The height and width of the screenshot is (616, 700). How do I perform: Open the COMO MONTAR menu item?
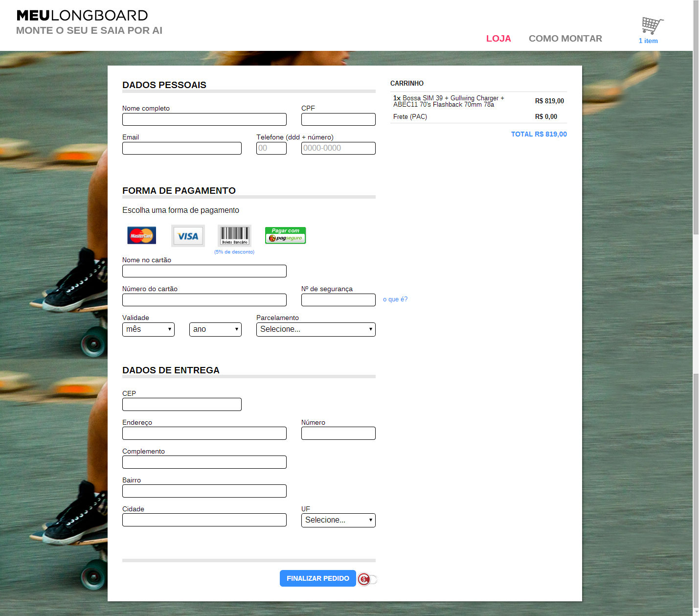pos(565,39)
